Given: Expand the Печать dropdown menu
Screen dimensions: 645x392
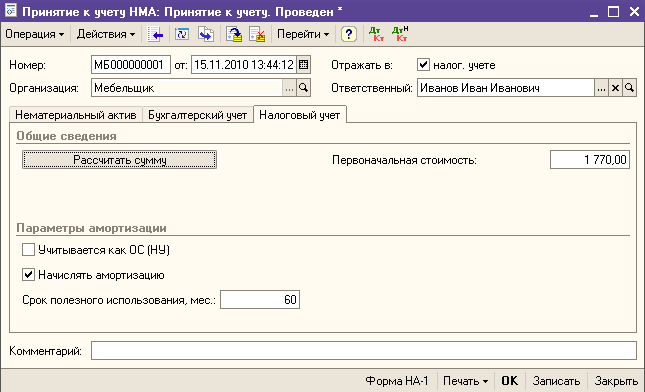Looking at the screenshot, I should pyautogui.click(x=466, y=381).
